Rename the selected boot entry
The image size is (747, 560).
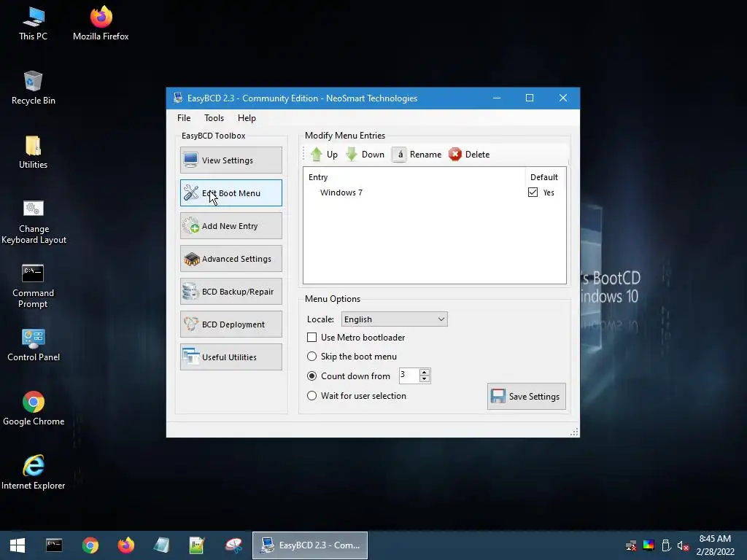coord(417,155)
